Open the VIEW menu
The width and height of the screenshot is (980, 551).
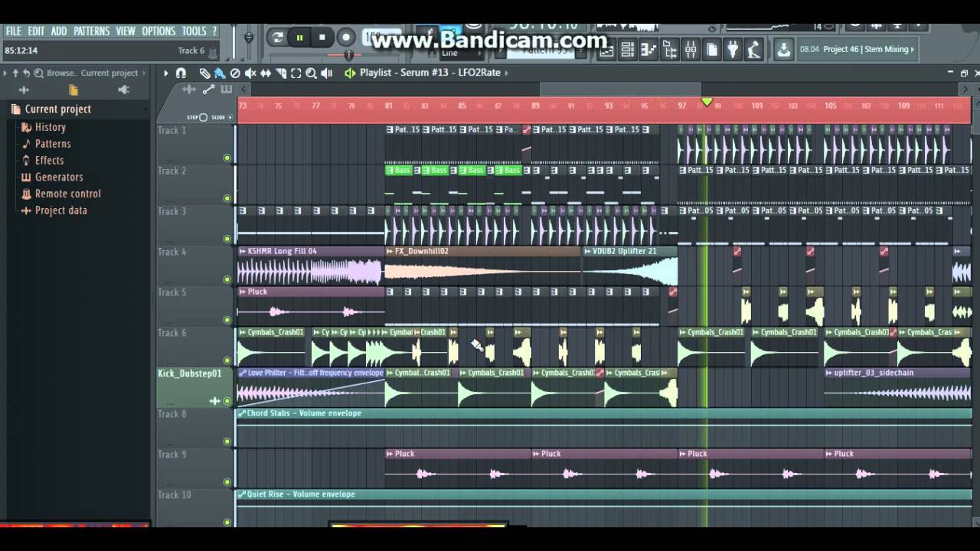click(126, 31)
